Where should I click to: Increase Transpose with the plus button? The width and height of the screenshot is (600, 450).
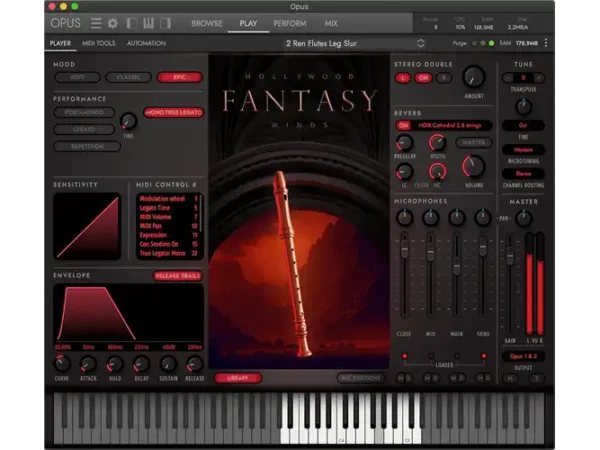539,78
